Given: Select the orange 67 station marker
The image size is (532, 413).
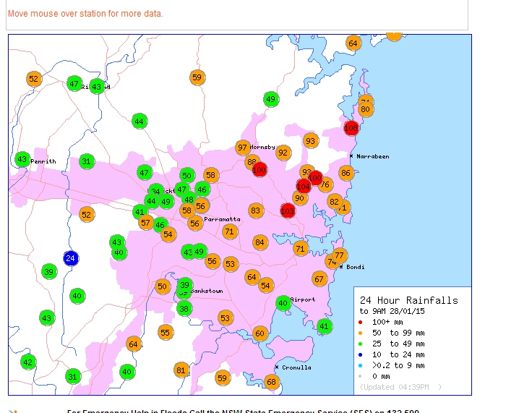Looking at the screenshot, I should 319,278.
